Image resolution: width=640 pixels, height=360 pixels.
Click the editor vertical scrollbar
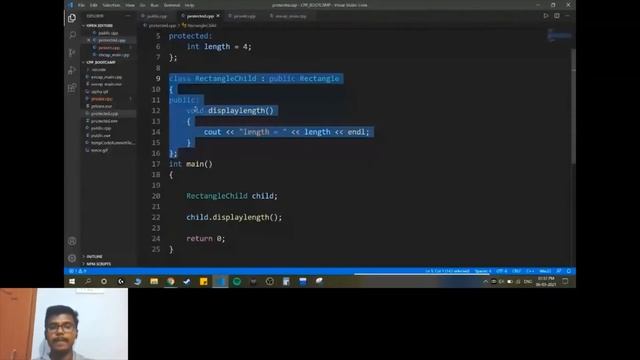pos(573,106)
